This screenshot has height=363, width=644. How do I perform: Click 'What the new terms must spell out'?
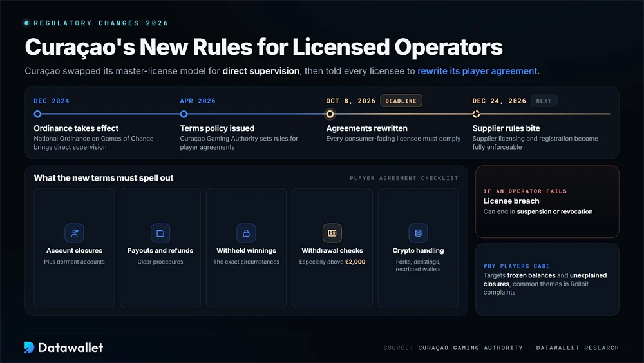[x=104, y=177]
